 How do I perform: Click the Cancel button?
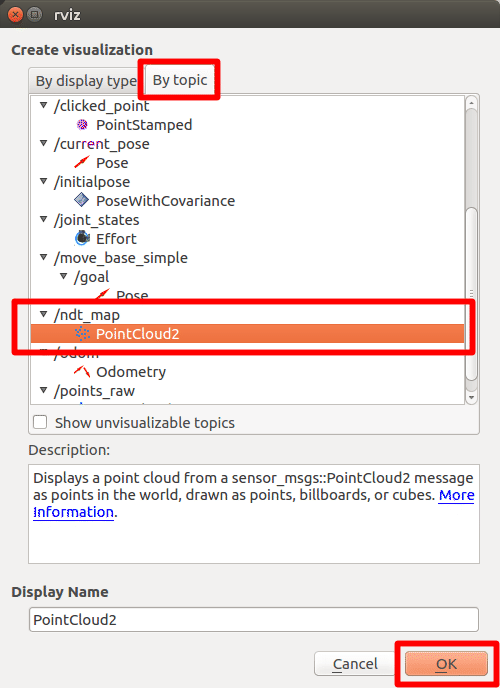pos(355,664)
